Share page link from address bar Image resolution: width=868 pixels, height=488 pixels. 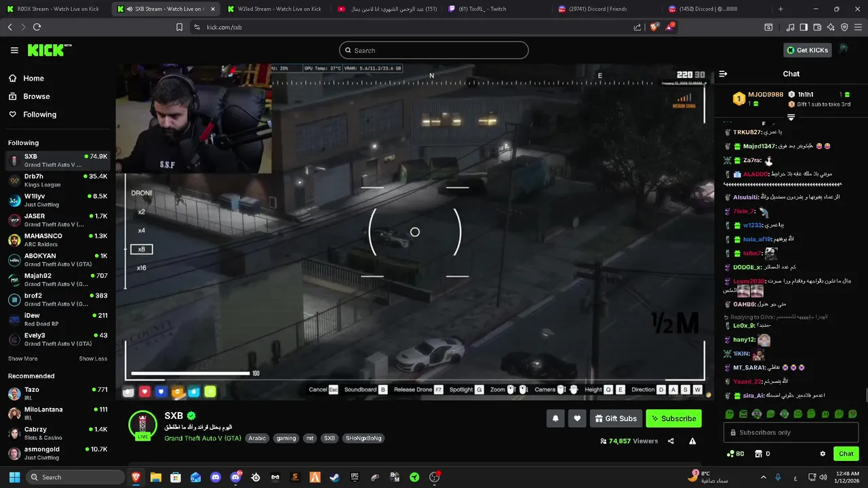(x=637, y=27)
